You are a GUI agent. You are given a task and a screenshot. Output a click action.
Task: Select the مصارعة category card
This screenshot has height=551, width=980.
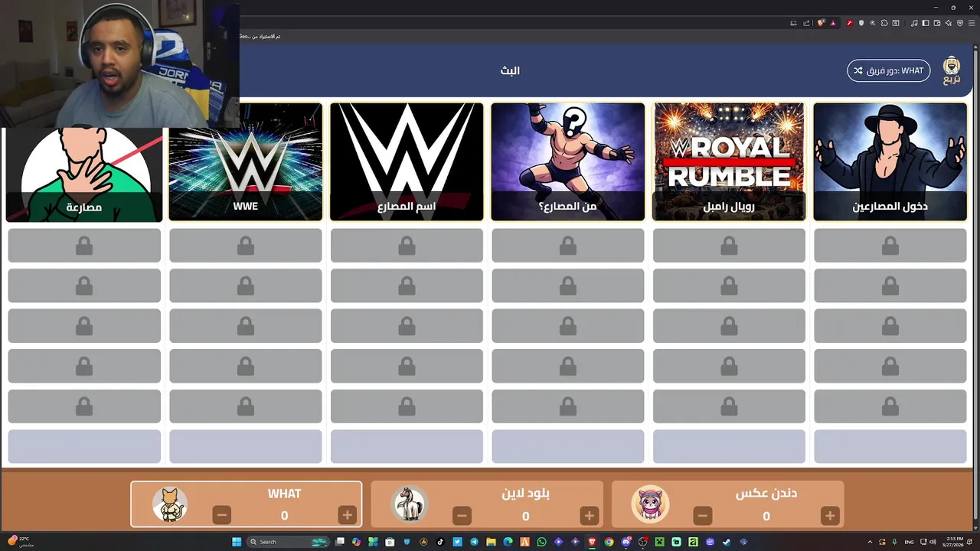84,174
